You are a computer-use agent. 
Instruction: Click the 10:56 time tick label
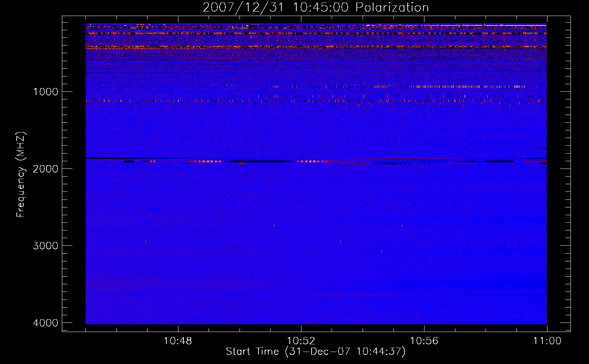(424, 341)
